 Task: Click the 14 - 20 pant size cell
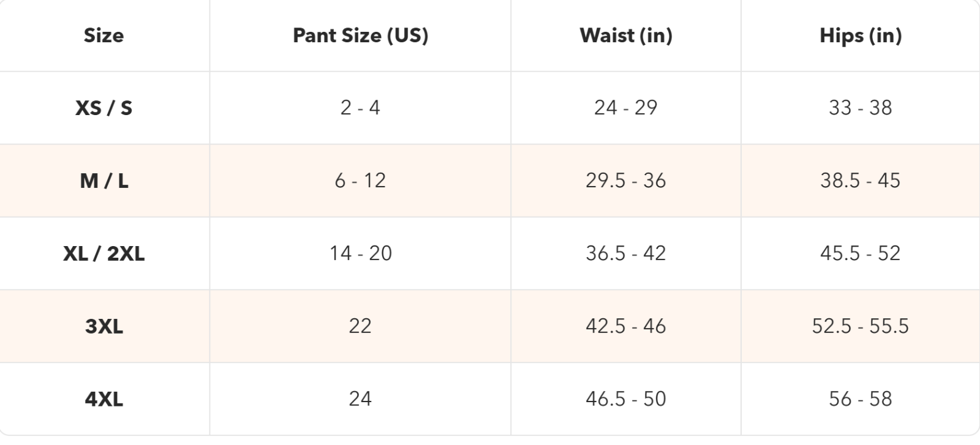(361, 253)
